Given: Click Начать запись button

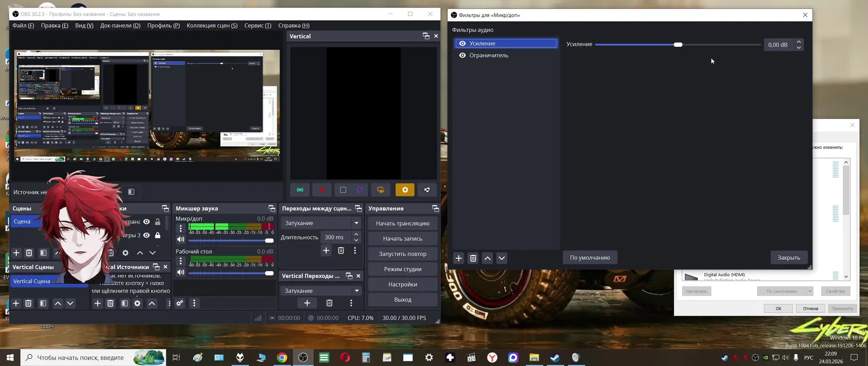Looking at the screenshot, I should (402, 238).
